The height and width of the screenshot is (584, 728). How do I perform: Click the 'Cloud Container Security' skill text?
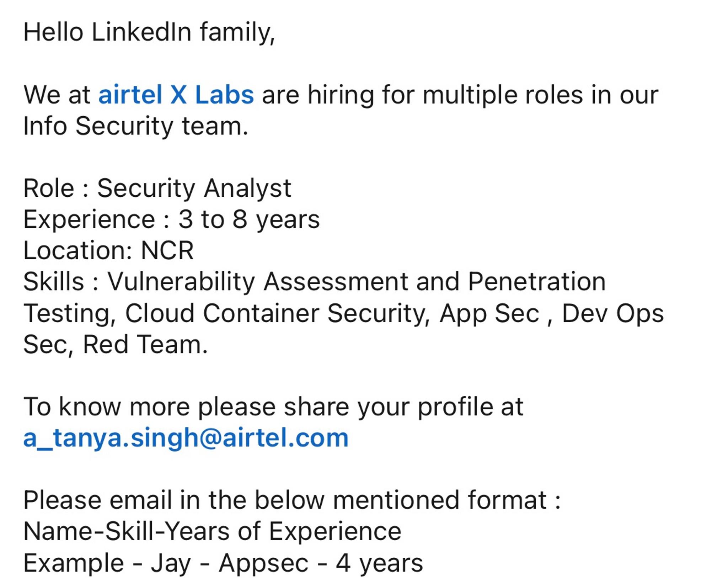click(278, 313)
